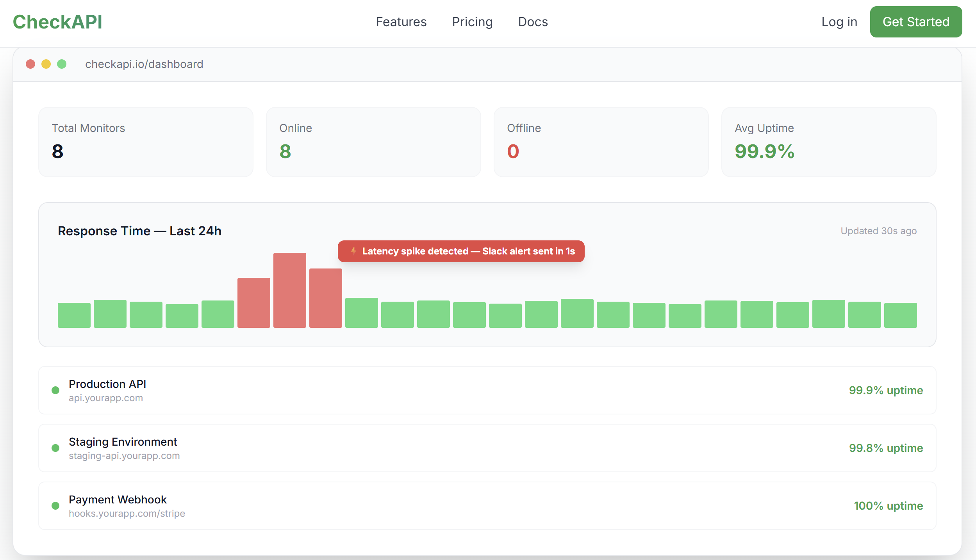Click the 100% uptime label
Screen dimensions: 976x560
(x=888, y=506)
